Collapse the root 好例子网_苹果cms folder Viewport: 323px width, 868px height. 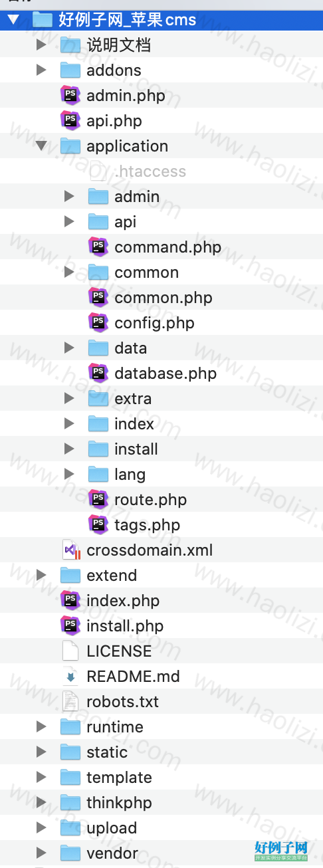(13, 20)
